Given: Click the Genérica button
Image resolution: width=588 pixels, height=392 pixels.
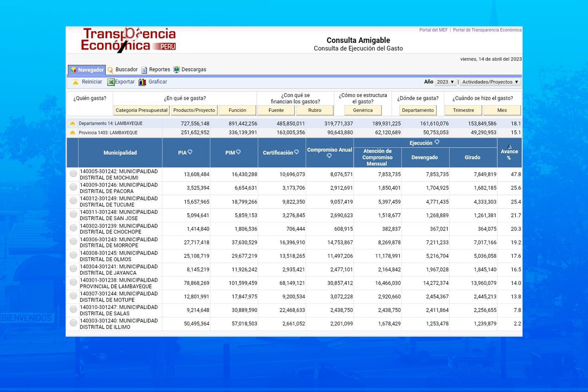Looking at the screenshot, I should click(363, 110).
